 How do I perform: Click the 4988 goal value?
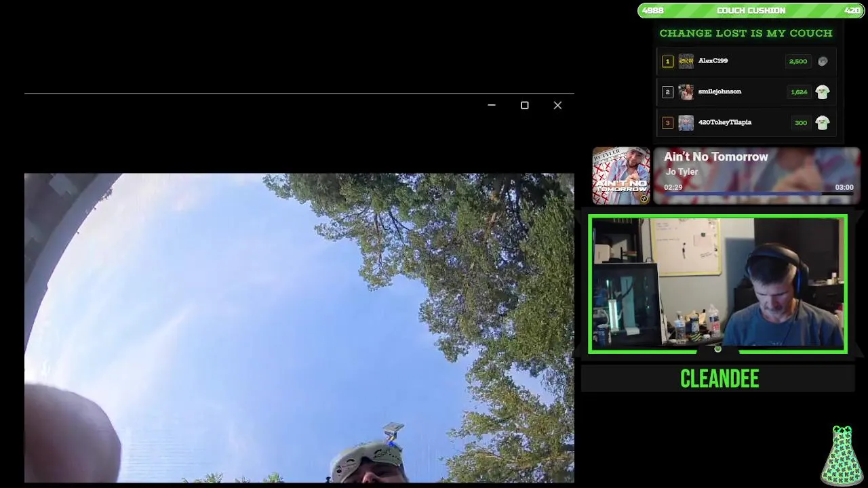click(653, 10)
